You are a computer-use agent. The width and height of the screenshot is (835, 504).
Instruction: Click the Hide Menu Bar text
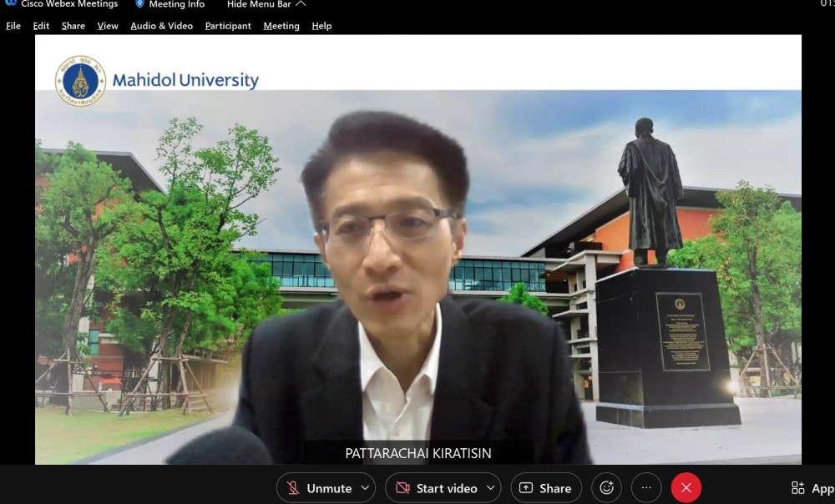[259, 4]
